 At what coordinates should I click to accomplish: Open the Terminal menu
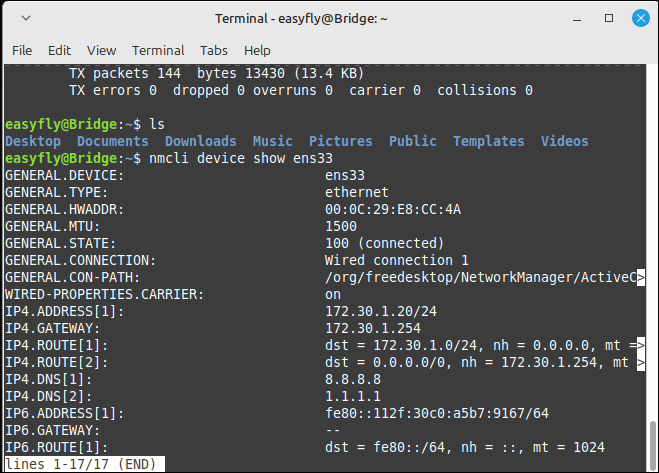point(158,50)
